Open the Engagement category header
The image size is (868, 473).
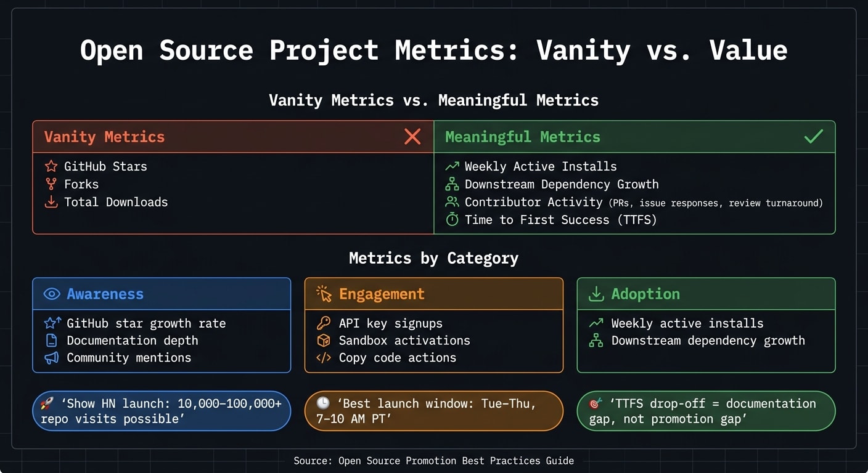434,294
